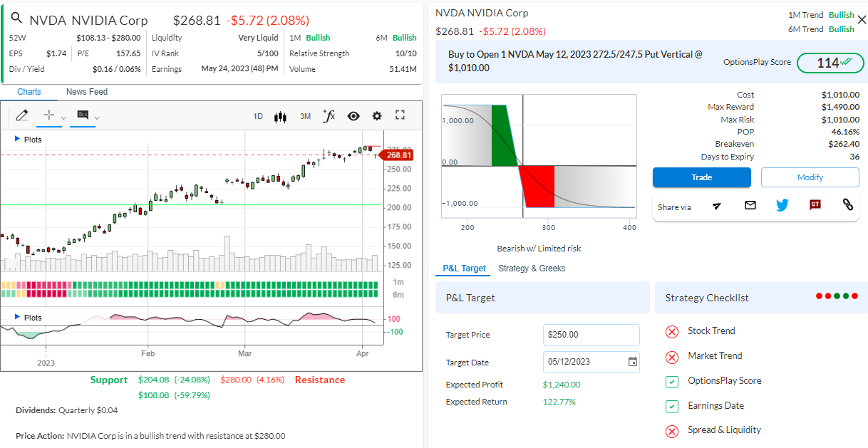868x448 pixels.
Task: Select the pencil drawing tool on chart
Action: tap(21, 115)
